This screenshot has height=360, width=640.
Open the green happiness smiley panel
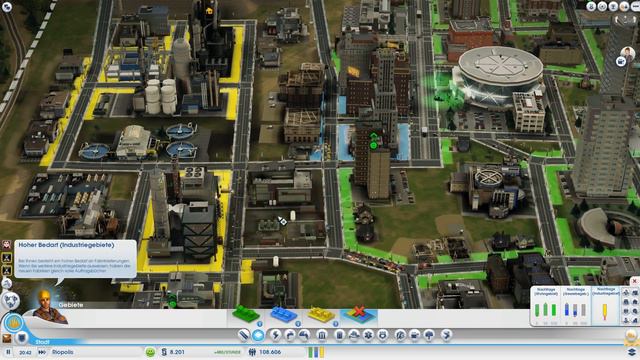point(150,352)
